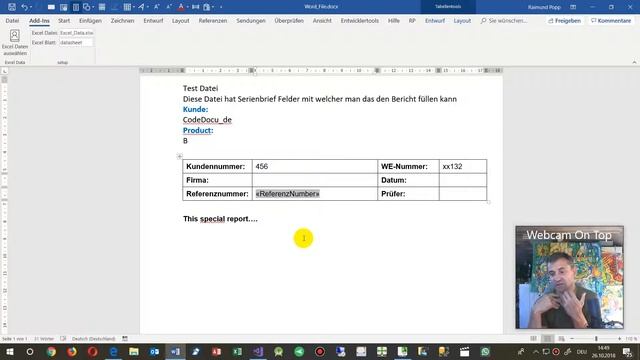
Task: Switch to Web Layout view icon
Action: tap(562, 339)
